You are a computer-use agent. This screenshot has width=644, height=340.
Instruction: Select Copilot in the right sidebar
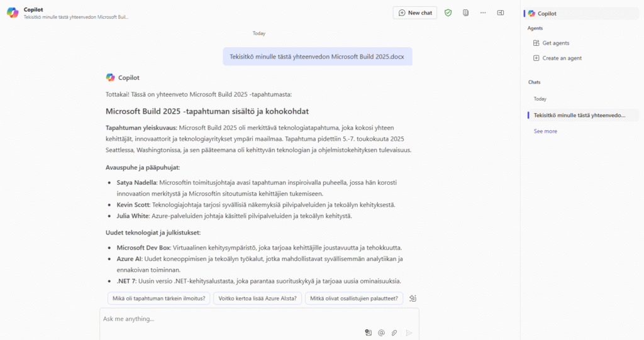coord(582,14)
